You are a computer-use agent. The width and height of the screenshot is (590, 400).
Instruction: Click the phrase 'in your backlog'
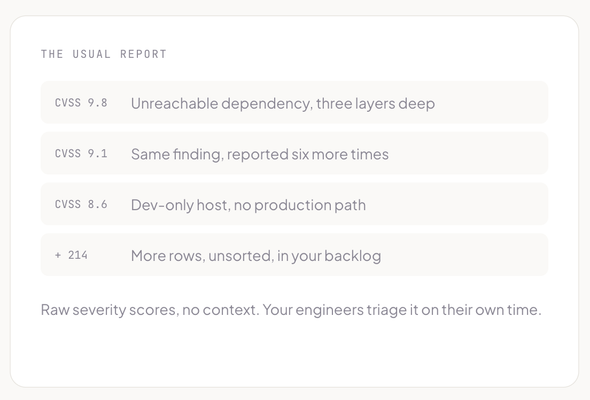(329, 256)
